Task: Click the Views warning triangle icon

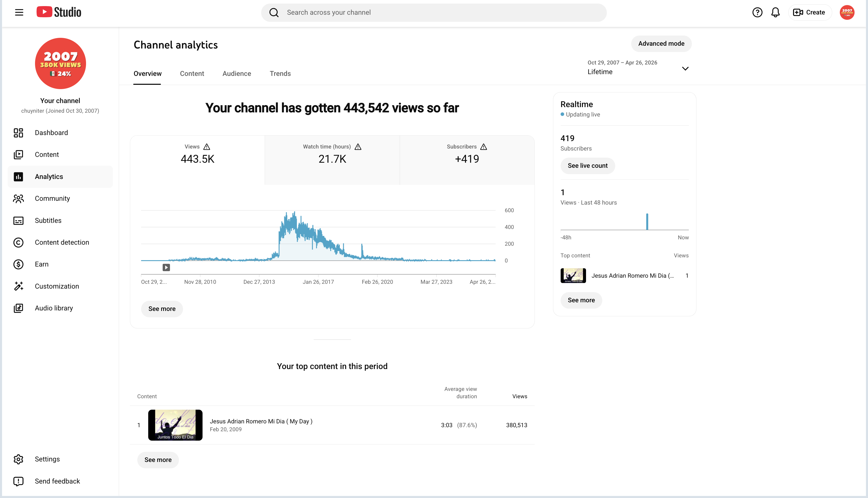Action: coord(207,147)
